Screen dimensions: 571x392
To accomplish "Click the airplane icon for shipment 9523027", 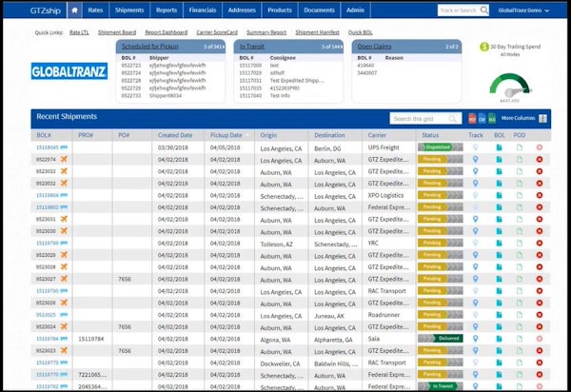I will pos(64,279).
